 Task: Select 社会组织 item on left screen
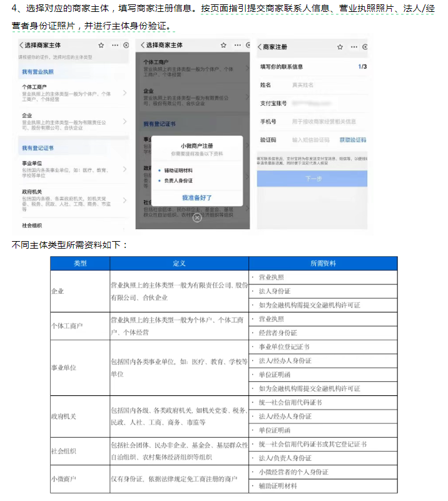(x=31, y=224)
